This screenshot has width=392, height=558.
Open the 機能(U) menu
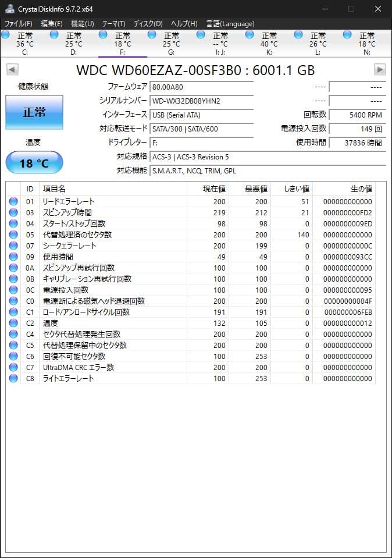point(82,24)
